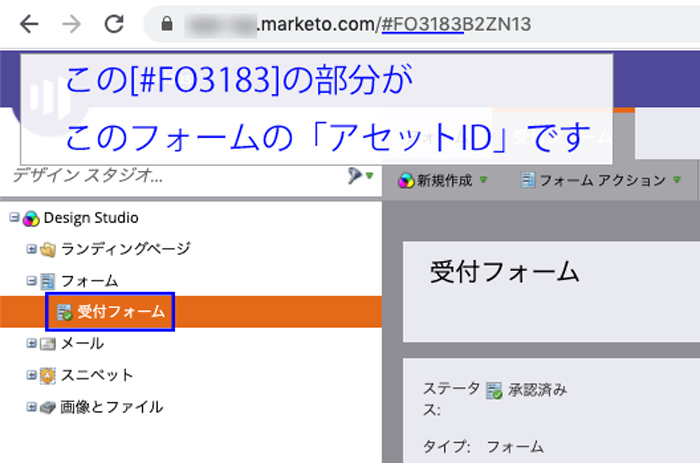Select 受付フォーム in the tree
The width and height of the screenshot is (700, 463).
click(x=121, y=312)
